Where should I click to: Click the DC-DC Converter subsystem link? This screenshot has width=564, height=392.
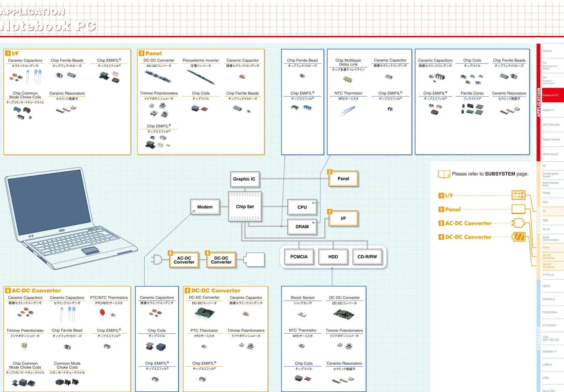click(x=468, y=237)
